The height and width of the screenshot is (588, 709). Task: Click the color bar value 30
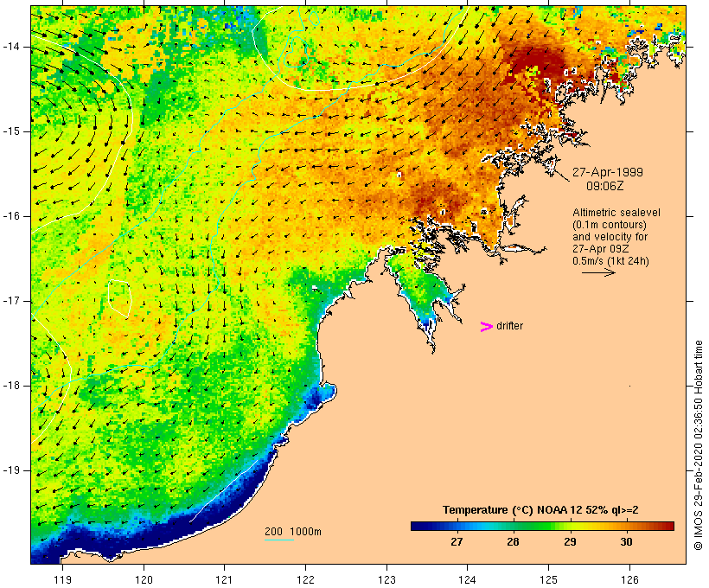pos(626,541)
